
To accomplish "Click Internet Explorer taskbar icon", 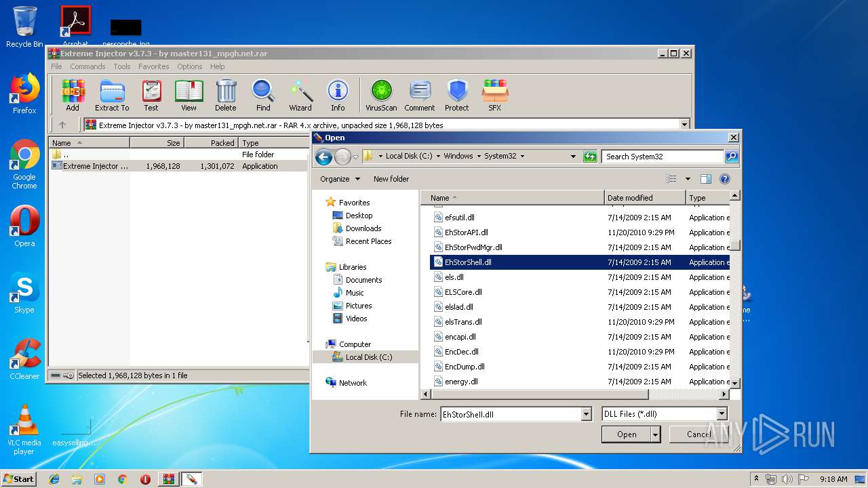I will point(54,479).
